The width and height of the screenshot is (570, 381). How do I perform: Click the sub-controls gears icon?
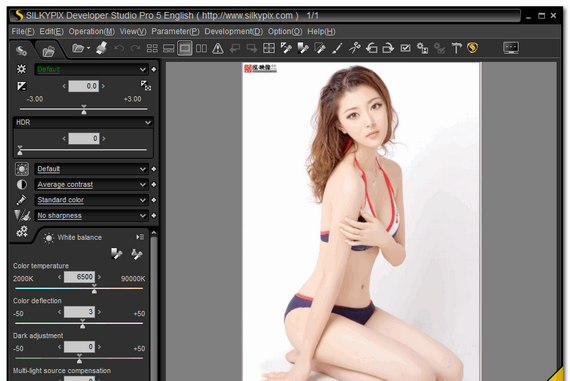pyautogui.click(x=22, y=231)
